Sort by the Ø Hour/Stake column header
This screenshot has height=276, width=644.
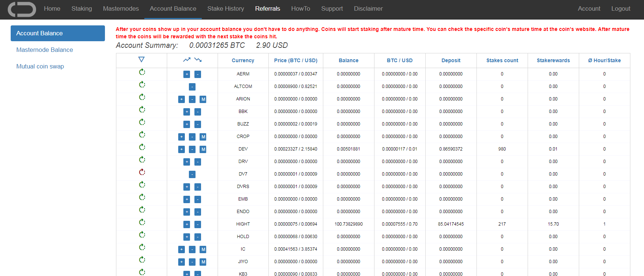(604, 60)
